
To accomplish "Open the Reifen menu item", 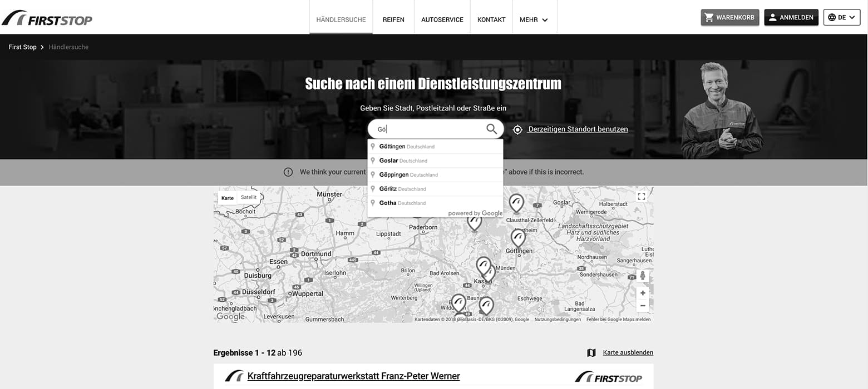I will [x=393, y=19].
